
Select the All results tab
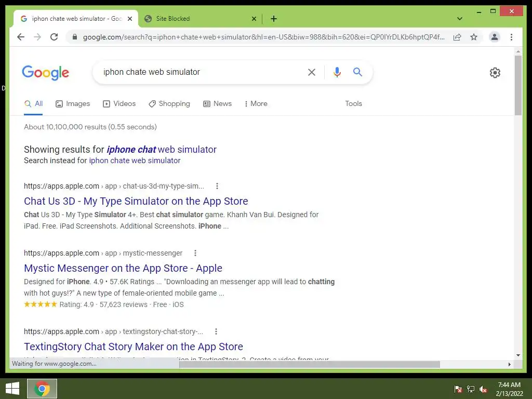pyautogui.click(x=33, y=104)
